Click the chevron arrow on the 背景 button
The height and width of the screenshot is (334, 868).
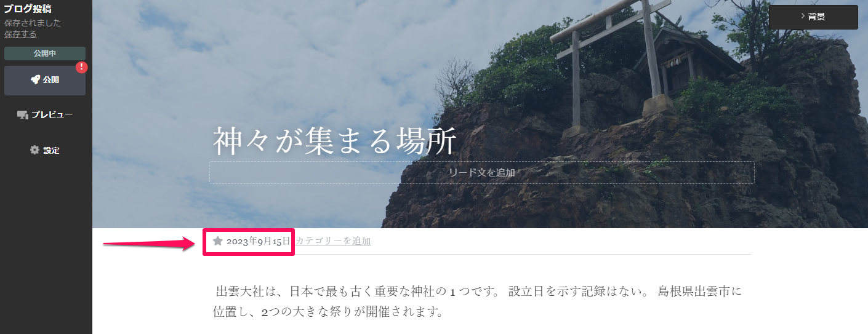803,17
